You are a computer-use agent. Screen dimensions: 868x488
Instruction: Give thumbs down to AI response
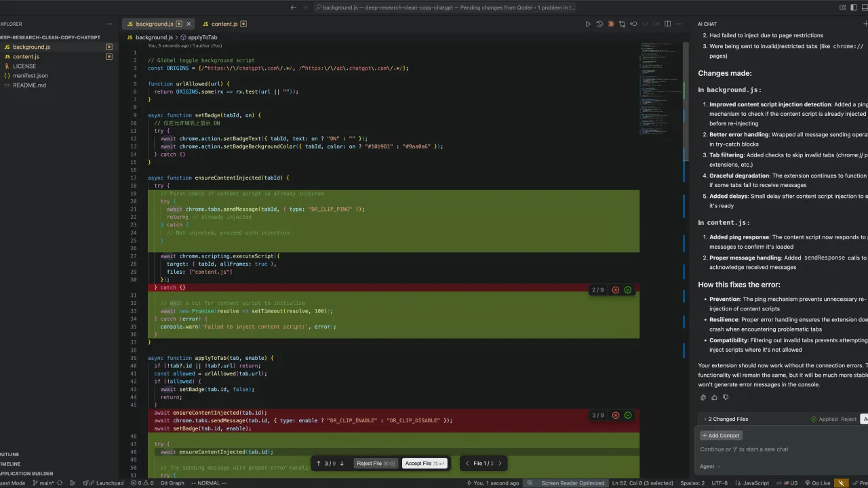point(726,398)
